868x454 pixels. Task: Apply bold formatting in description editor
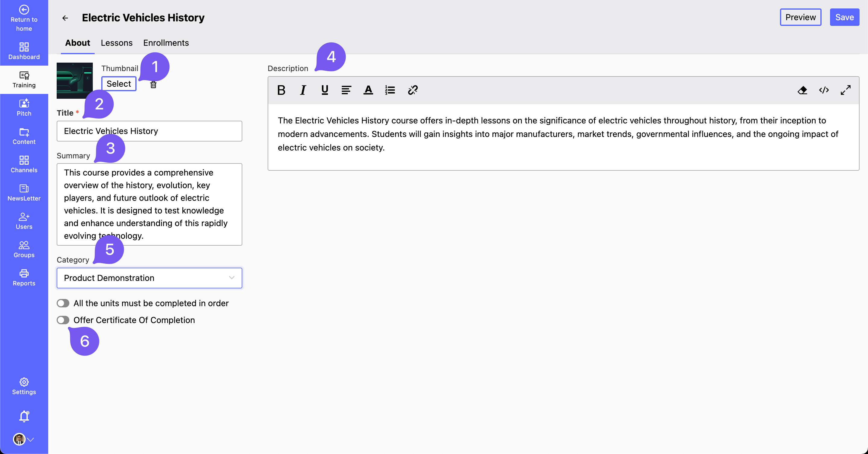[x=281, y=90]
